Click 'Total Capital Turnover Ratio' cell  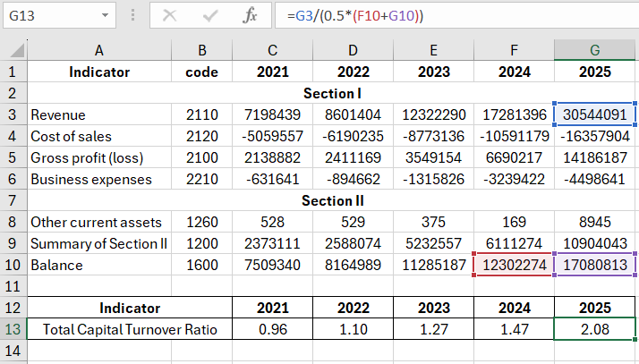130,329
